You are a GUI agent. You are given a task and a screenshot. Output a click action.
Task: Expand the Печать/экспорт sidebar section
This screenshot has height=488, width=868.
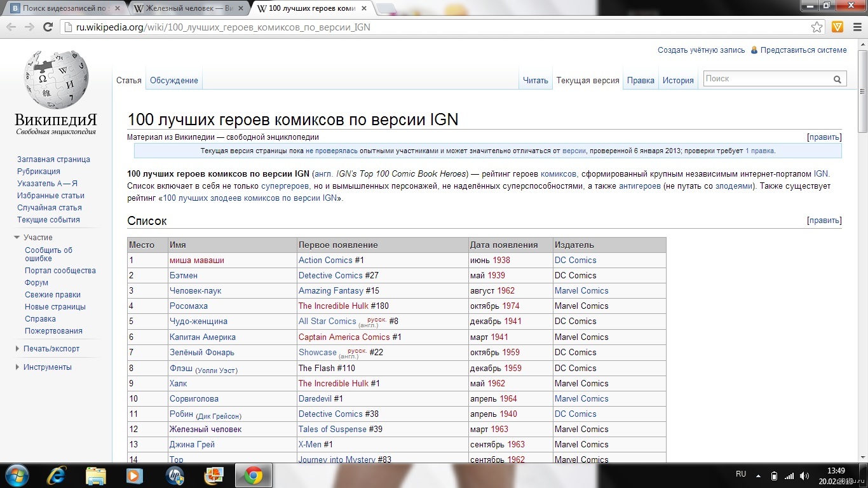tap(17, 349)
